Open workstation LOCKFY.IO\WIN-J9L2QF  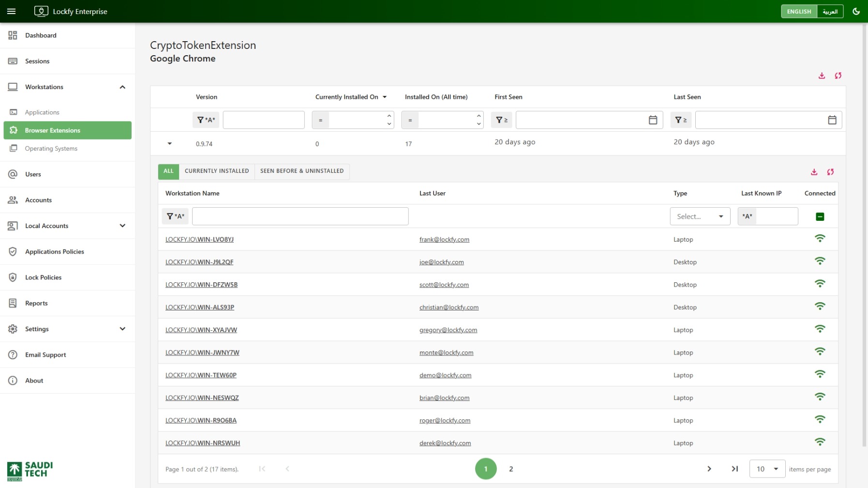[199, 262]
